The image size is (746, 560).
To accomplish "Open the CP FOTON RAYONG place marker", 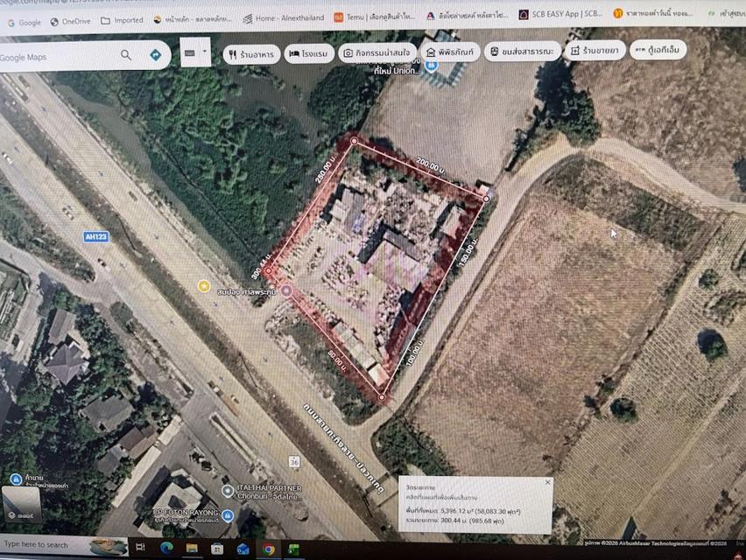I will coord(228,515).
